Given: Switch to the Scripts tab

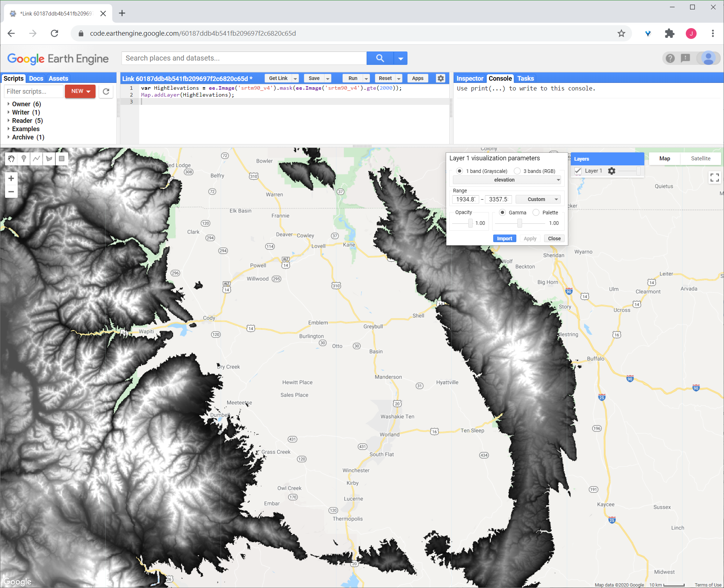Looking at the screenshot, I should (13, 79).
